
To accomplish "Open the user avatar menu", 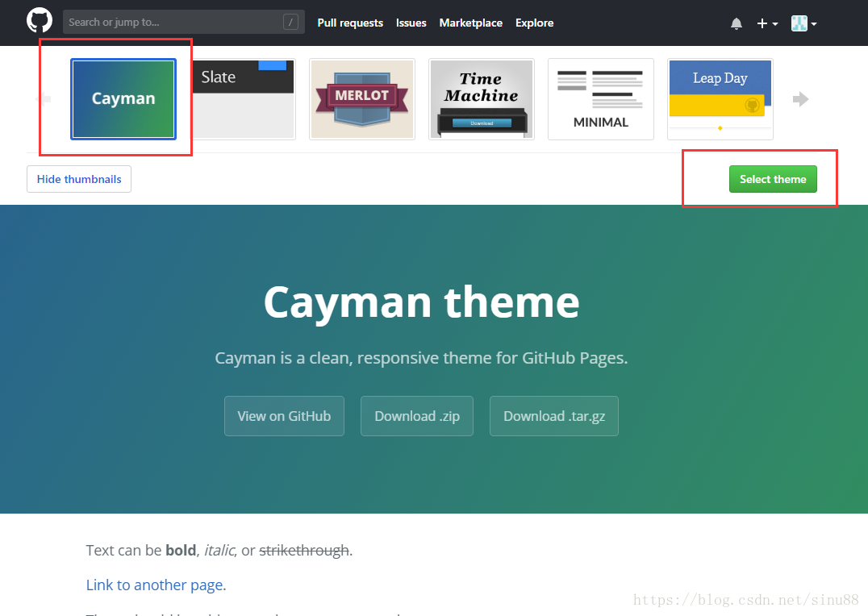I will 803,23.
